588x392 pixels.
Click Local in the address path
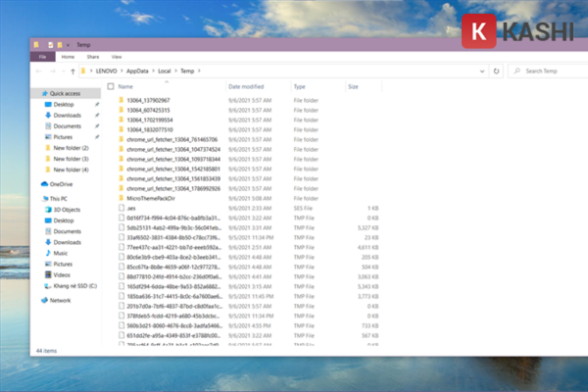coord(165,71)
